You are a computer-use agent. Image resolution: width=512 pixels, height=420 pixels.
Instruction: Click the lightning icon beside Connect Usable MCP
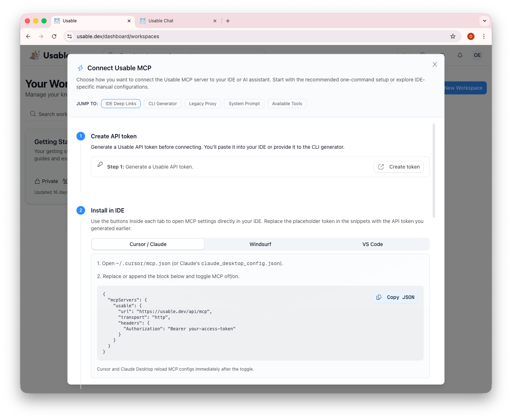(x=80, y=68)
